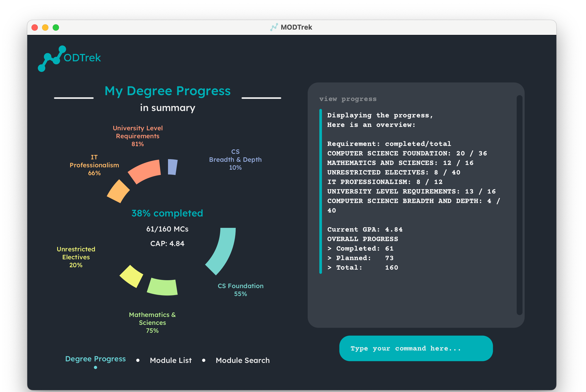Click the 'MATHEMATICS AND SCIENCES: 12 / 16' line
Screen dimensions: 586x392
pyautogui.click(x=400, y=163)
